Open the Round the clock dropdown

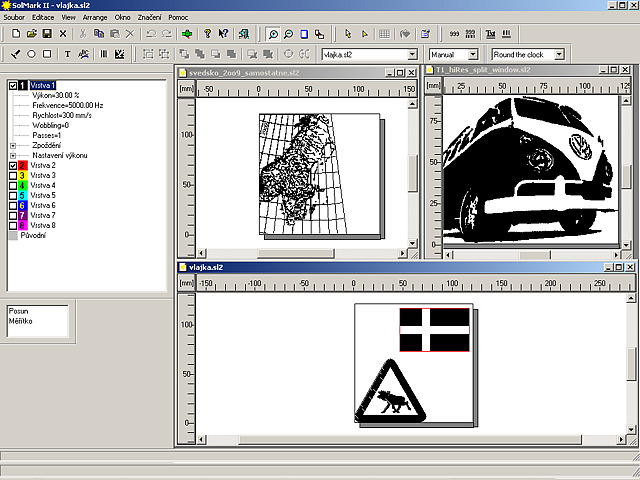tap(559, 54)
